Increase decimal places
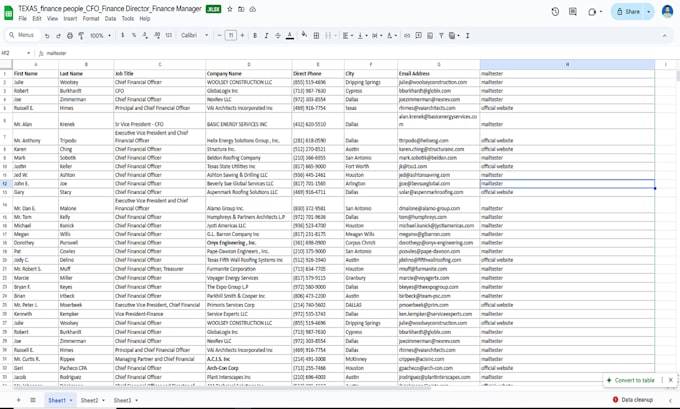Screen dimensions: 680x409 click(157, 35)
